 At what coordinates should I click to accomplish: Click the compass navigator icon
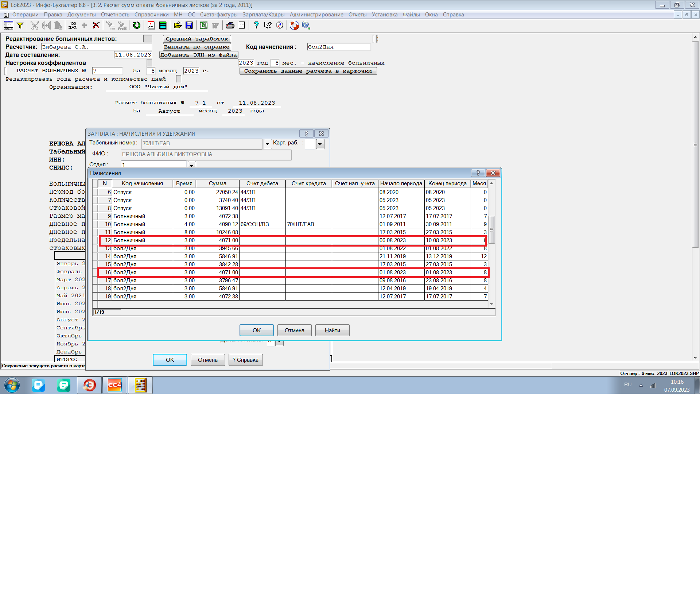280,25
